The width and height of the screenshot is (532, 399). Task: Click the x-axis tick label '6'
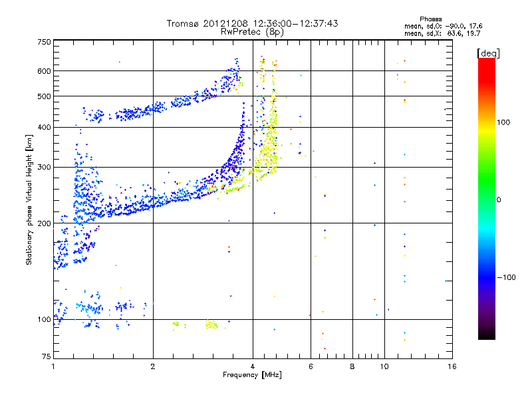pyautogui.click(x=311, y=366)
